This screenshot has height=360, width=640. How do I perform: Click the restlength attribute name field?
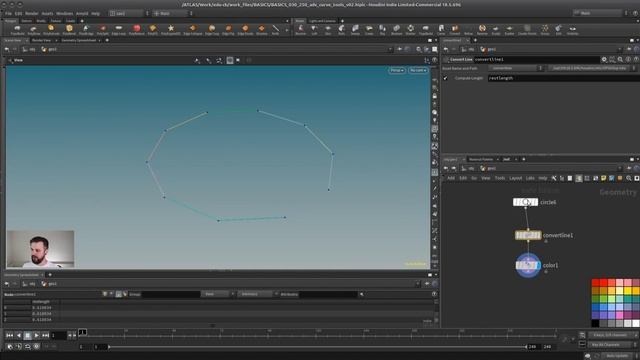(563, 78)
